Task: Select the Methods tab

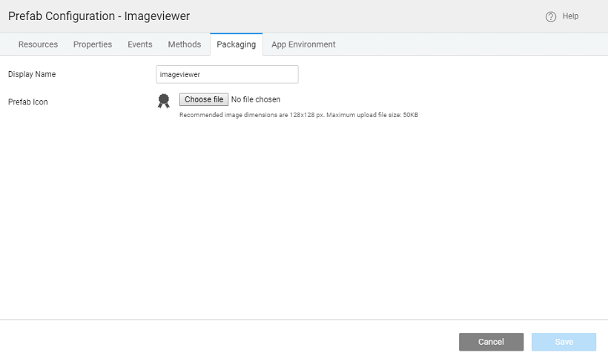Action: tap(185, 44)
